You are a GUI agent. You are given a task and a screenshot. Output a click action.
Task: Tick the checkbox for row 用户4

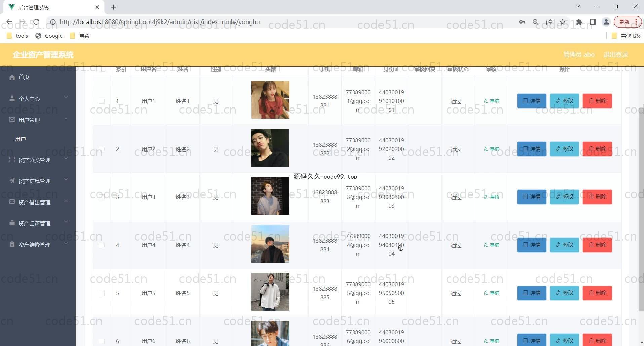point(102,245)
